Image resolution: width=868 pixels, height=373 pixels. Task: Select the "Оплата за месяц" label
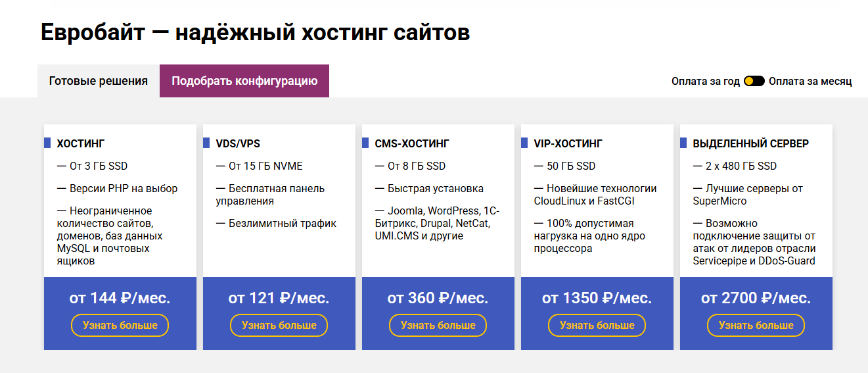click(x=810, y=81)
